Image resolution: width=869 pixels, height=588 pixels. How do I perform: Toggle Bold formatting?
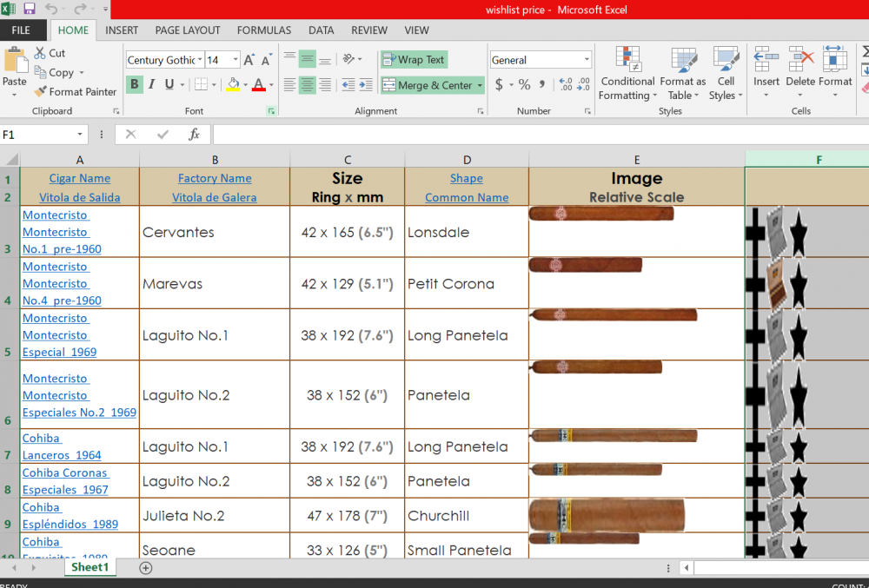coord(134,85)
